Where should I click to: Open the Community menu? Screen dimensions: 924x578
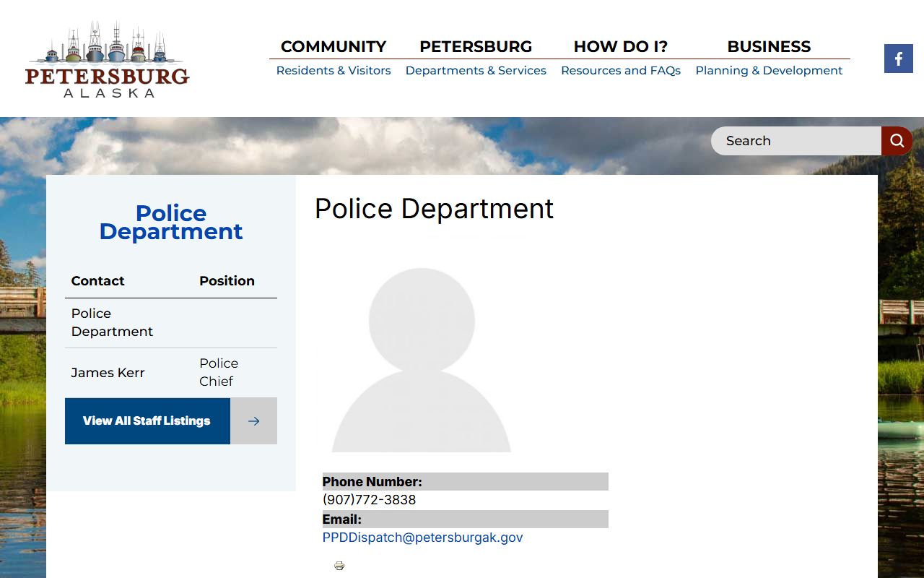tap(334, 46)
